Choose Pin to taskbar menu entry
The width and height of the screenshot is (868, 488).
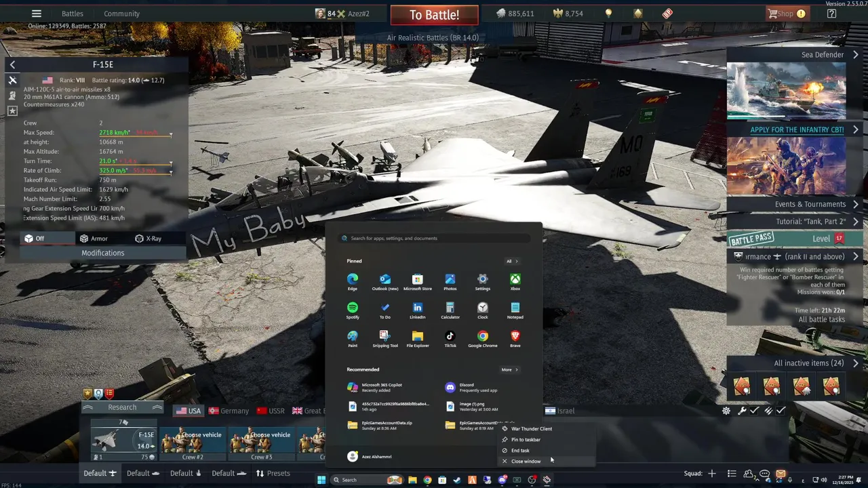click(547, 439)
